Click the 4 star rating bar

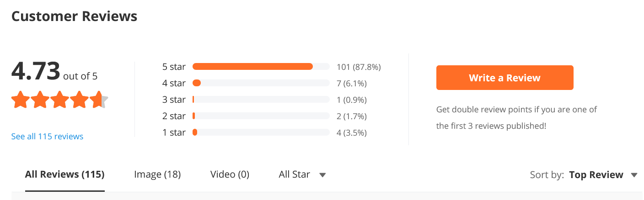coord(261,83)
